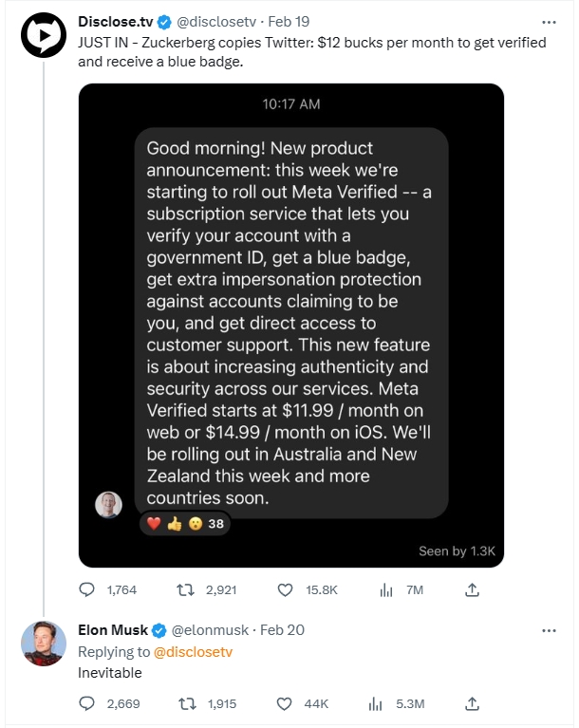The image size is (579, 728).
Task: Retweet the Disclose.tv post
Action: point(187,589)
